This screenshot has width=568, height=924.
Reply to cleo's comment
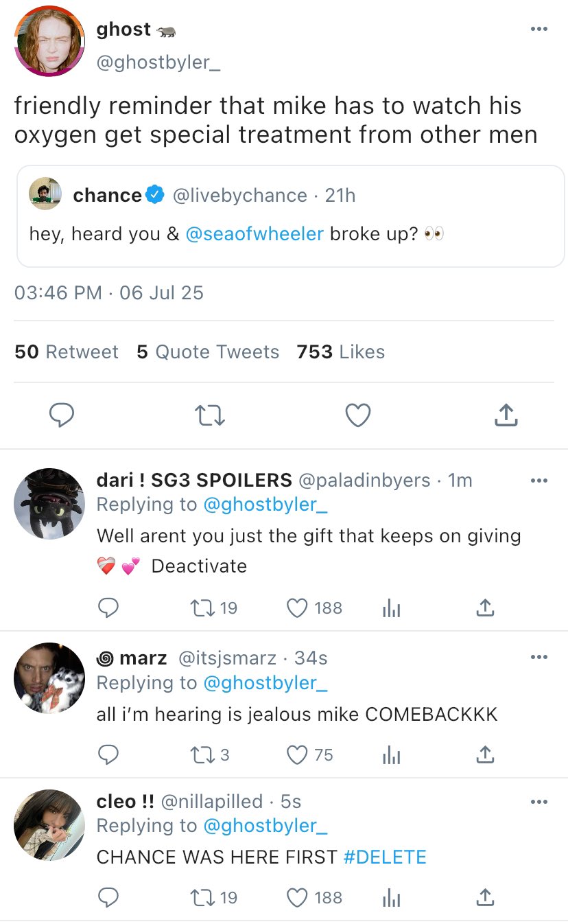pyautogui.click(x=108, y=897)
